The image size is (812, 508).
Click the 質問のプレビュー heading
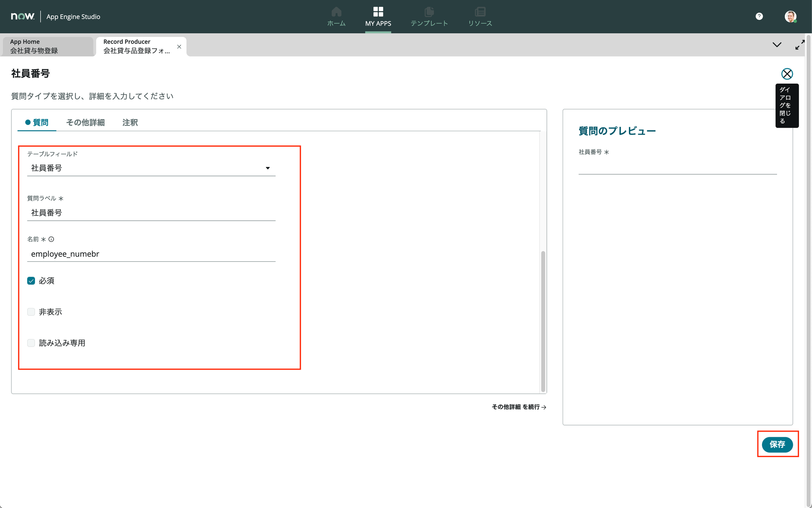coord(617,131)
